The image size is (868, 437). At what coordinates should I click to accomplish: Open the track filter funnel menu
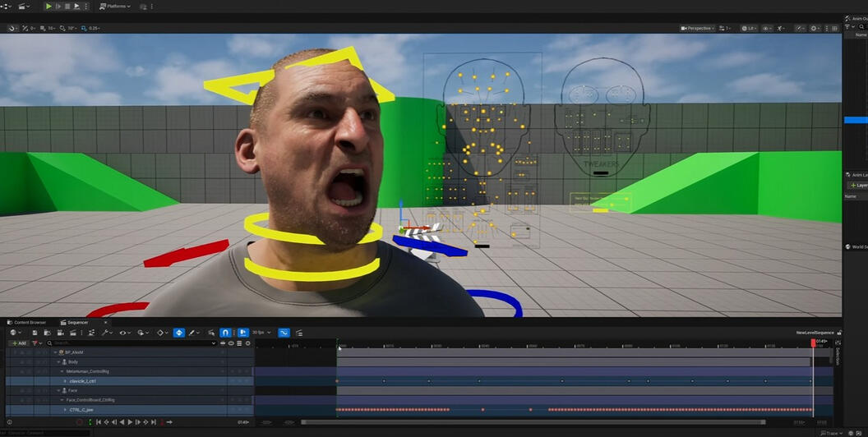point(35,343)
